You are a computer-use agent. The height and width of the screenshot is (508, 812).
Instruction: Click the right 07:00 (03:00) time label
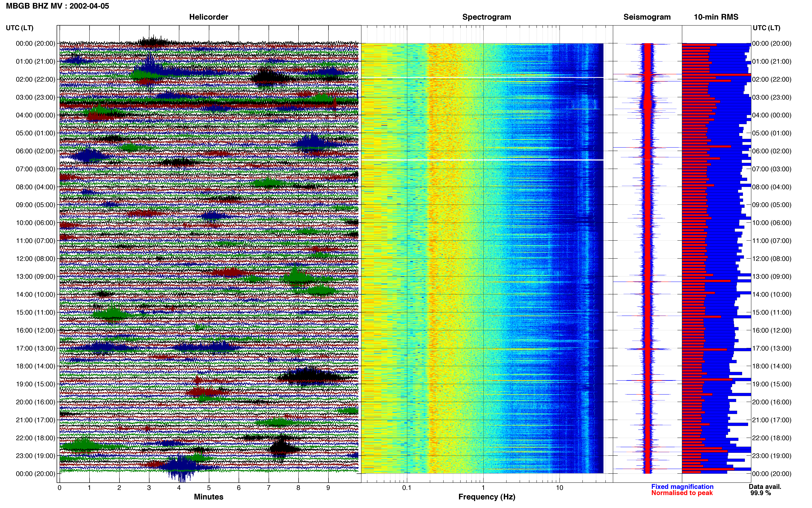[x=772, y=169]
